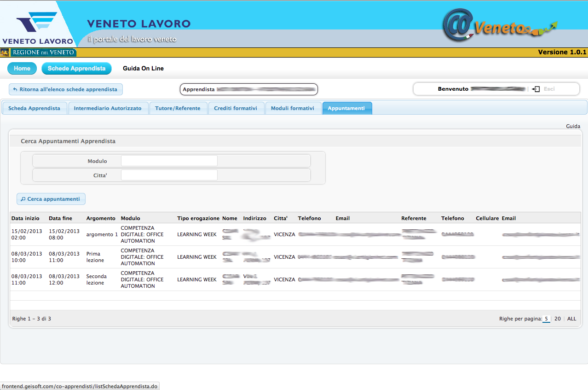Return to the apprentice records list
588x390 pixels.
coord(65,89)
